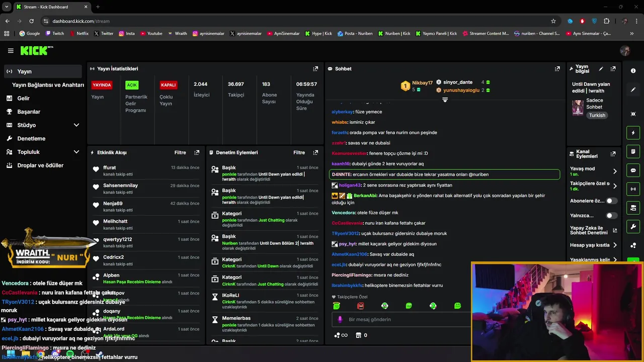Click the document icon in the right rail
644x362 pixels.
click(x=633, y=151)
